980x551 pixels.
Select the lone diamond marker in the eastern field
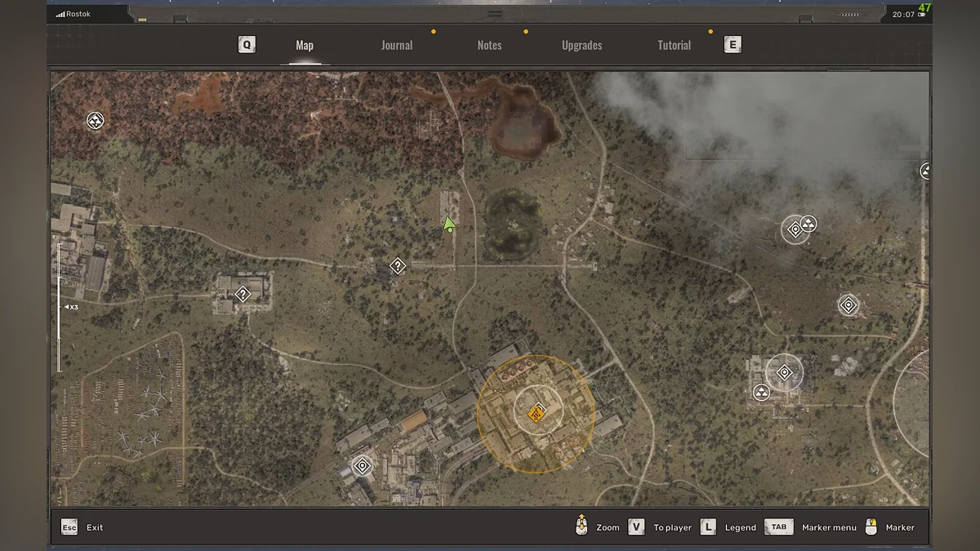click(x=849, y=305)
